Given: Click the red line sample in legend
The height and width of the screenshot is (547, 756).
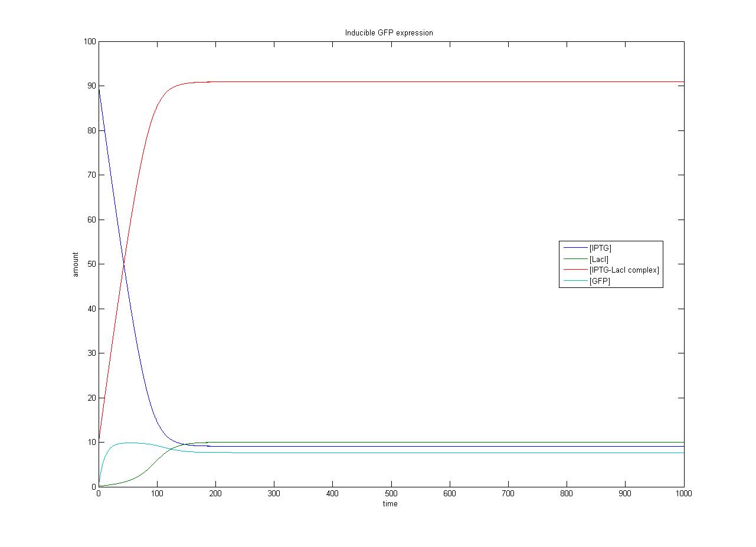Looking at the screenshot, I should tap(575, 270).
